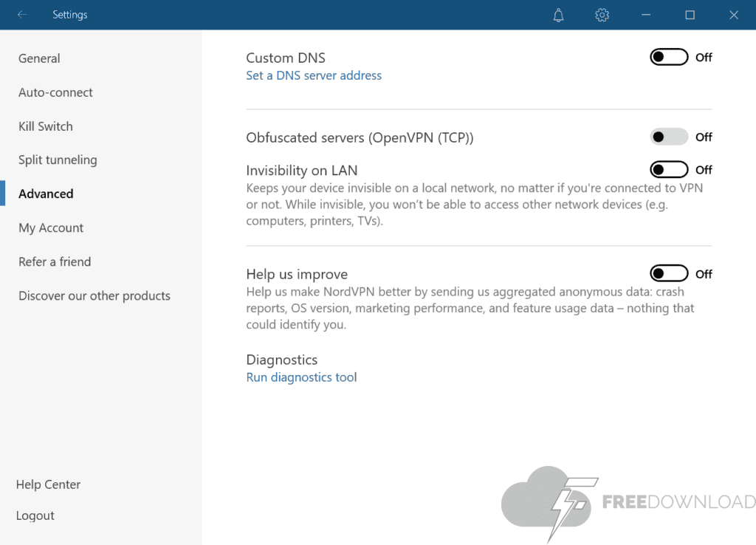
Task: Click Logout in the sidebar
Action: click(35, 515)
